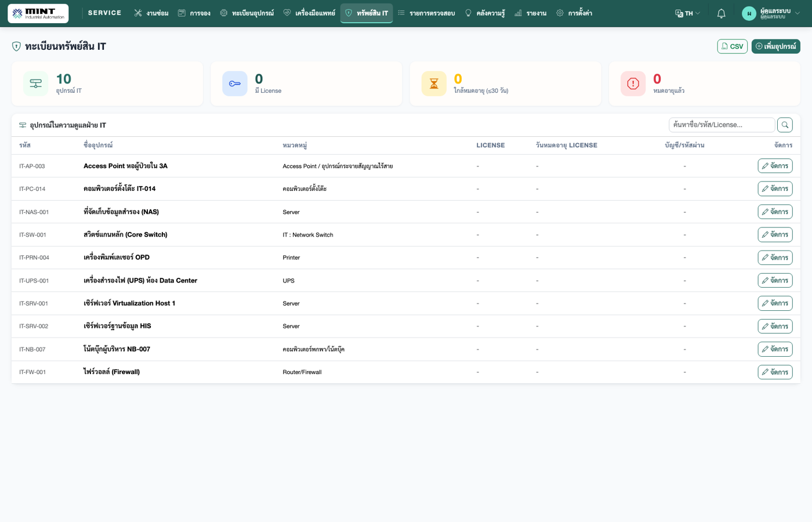Screen dimensions: 812x522
Task: Click จัดการ for Virtualization Host 1
Action: pyautogui.click(x=775, y=303)
